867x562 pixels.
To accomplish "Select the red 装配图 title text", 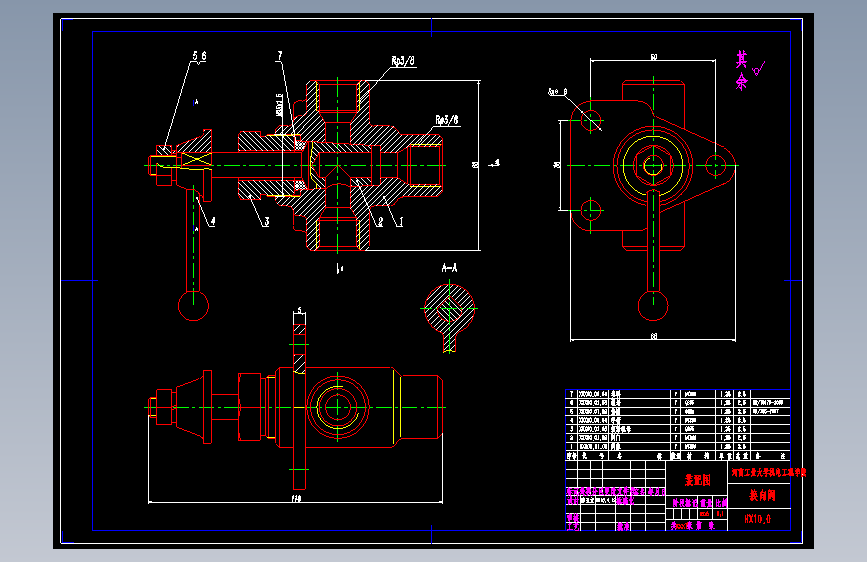I will point(697,480).
